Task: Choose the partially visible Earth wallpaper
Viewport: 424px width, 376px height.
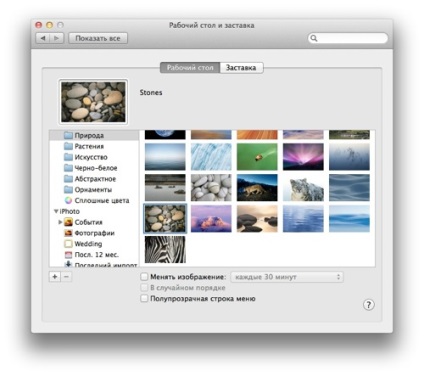Action: pyautogui.click(x=165, y=135)
